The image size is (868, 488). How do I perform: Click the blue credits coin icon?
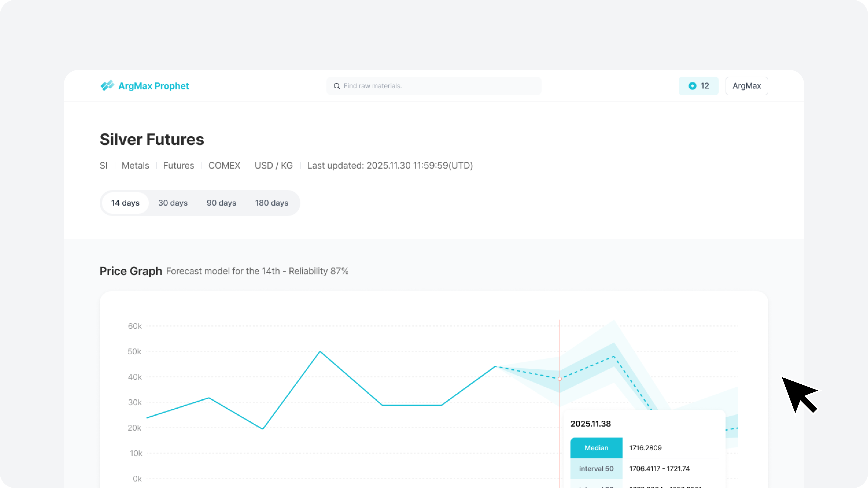point(692,86)
